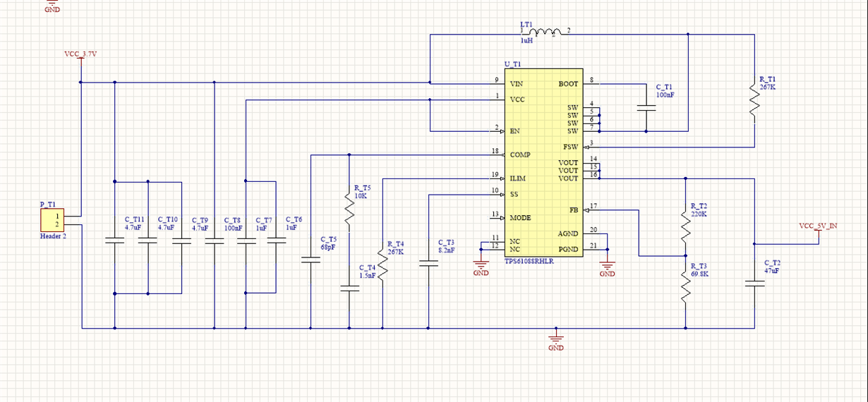Viewport: 868px width, 402px height.
Task: Click the 8.2nF value text
Action: tap(446, 250)
